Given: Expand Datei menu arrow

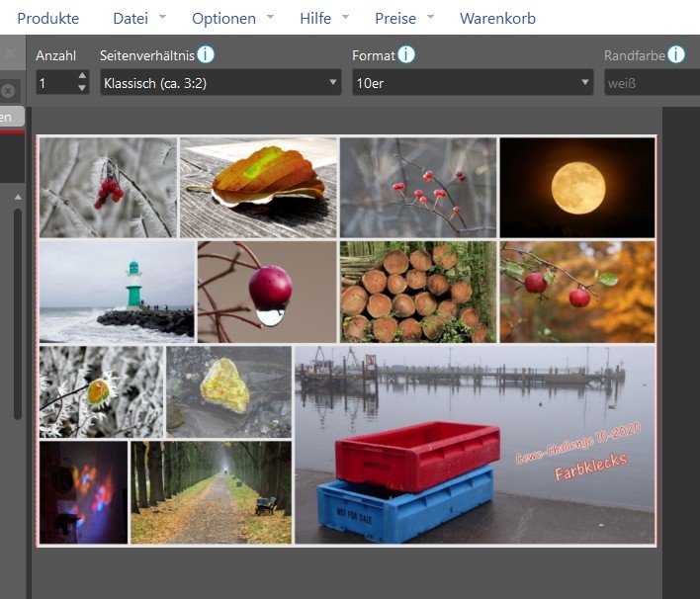Looking at the screenshot, I should pos(162,17).
